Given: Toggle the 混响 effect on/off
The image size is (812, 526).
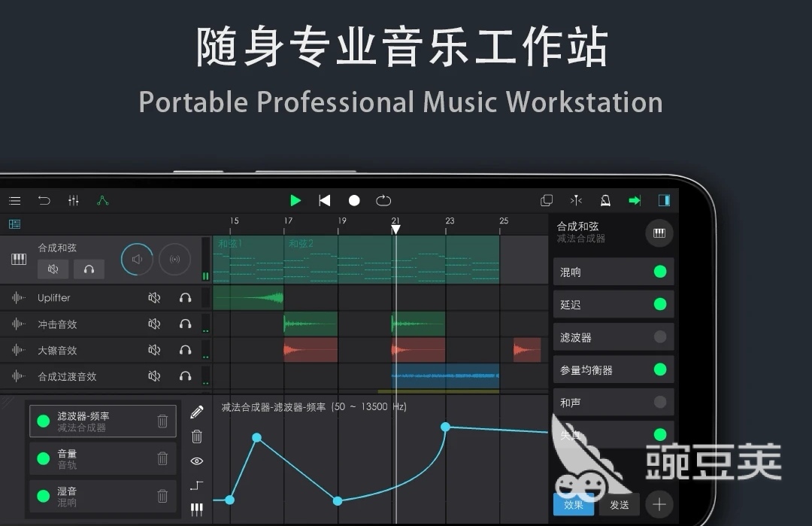Looking at the screenshot, I should 659,272.
